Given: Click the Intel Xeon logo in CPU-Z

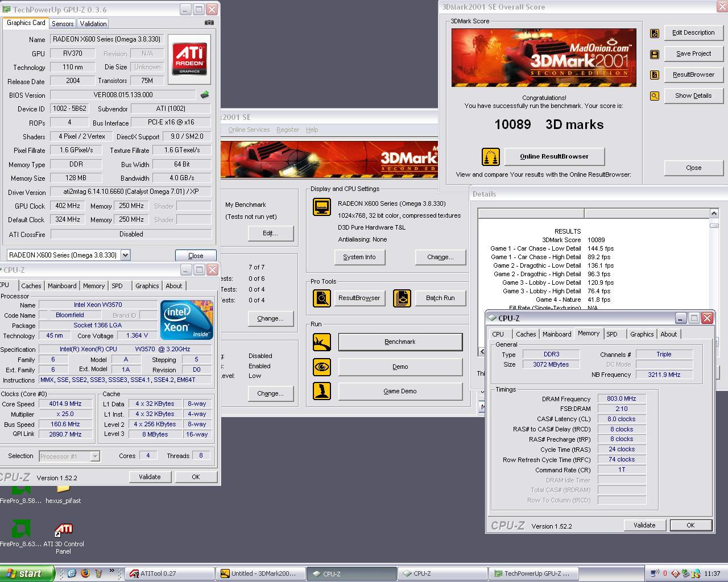Looking at the screenshot, I should (187, 319).
